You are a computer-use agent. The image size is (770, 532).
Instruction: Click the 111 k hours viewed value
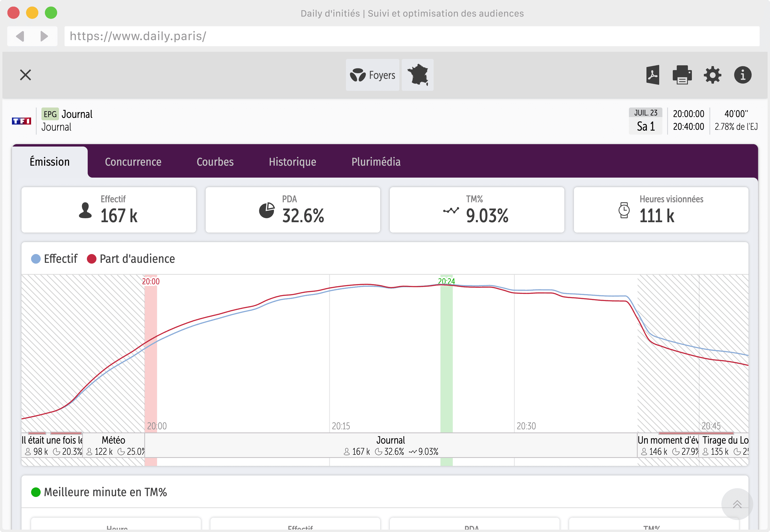657,216
